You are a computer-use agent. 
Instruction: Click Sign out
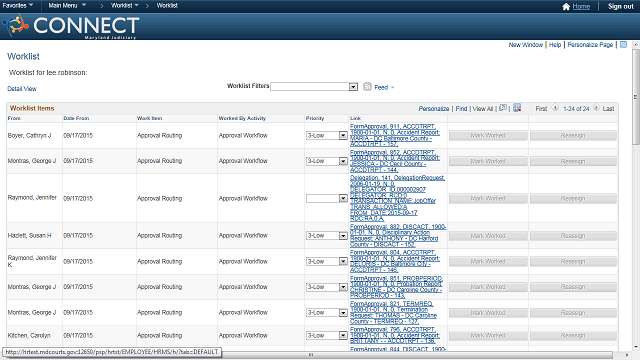621,6
